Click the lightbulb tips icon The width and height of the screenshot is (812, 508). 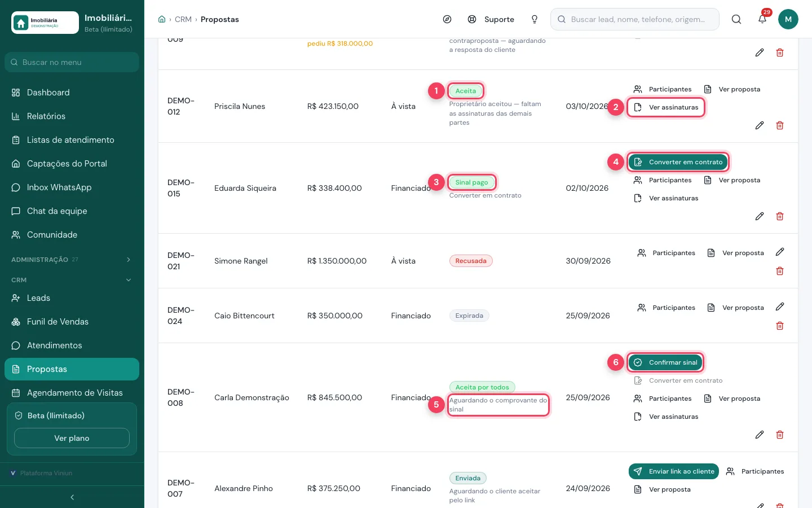point(535,19)
